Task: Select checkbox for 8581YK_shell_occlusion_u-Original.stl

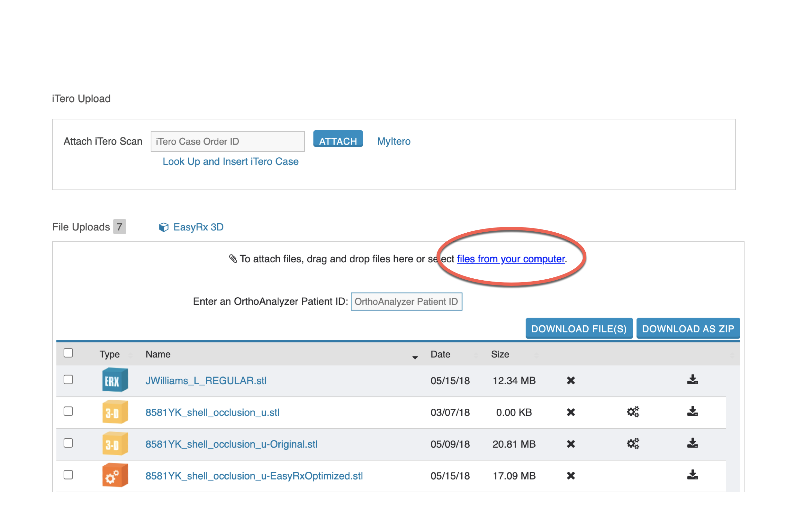Action: coord(68,443)
